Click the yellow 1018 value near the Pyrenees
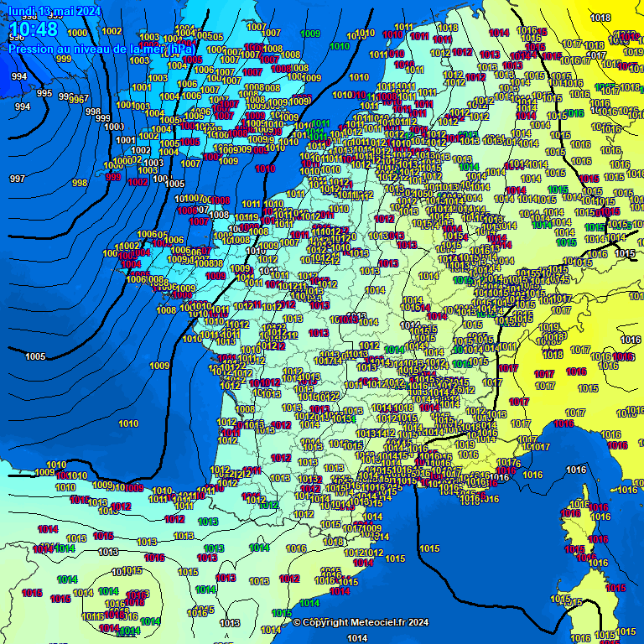Viewport: 644px width, 644px height. tap(333, 542)
